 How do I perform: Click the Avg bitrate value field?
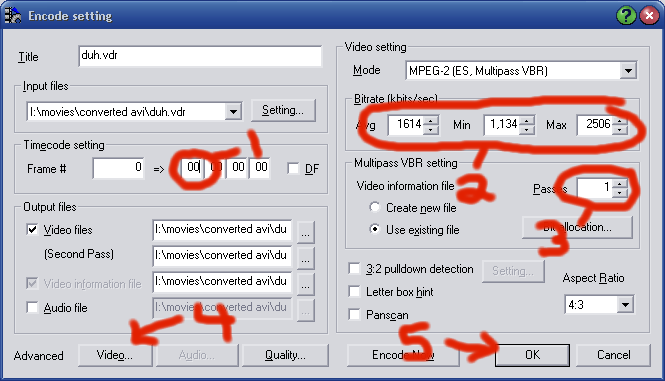click(x=407, y=125)
